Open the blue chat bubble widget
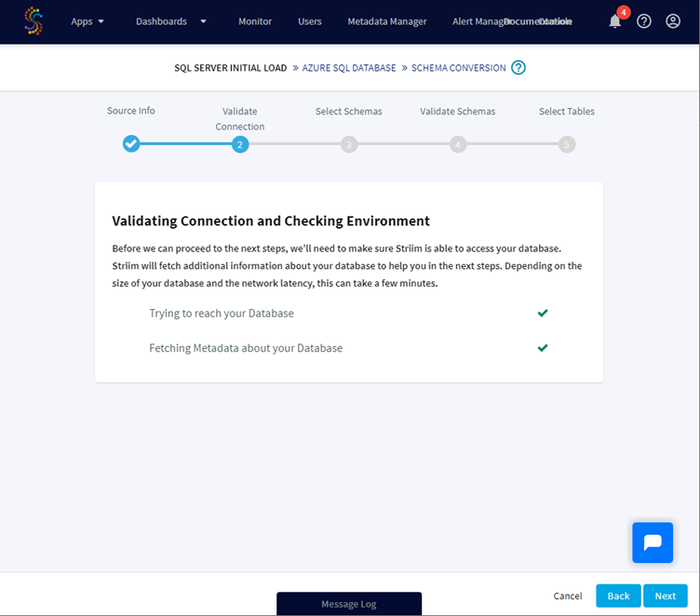 (x=653, y=542)
